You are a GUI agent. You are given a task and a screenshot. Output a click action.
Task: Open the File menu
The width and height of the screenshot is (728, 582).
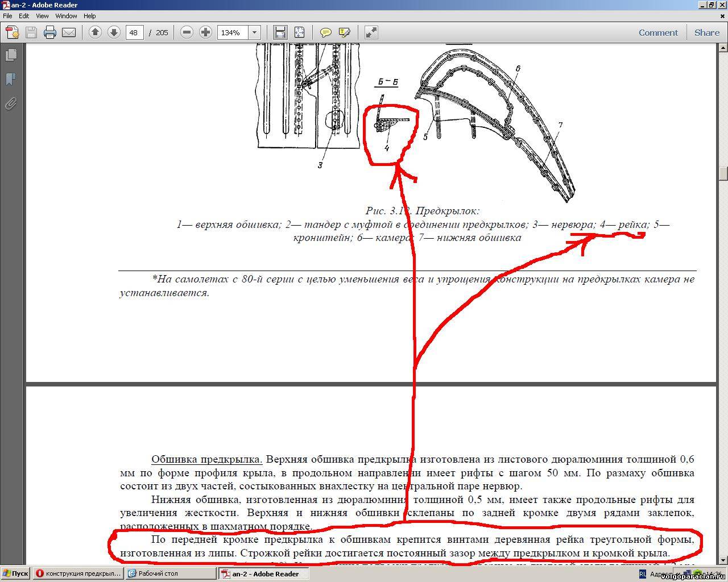click(x=7, y=16)
